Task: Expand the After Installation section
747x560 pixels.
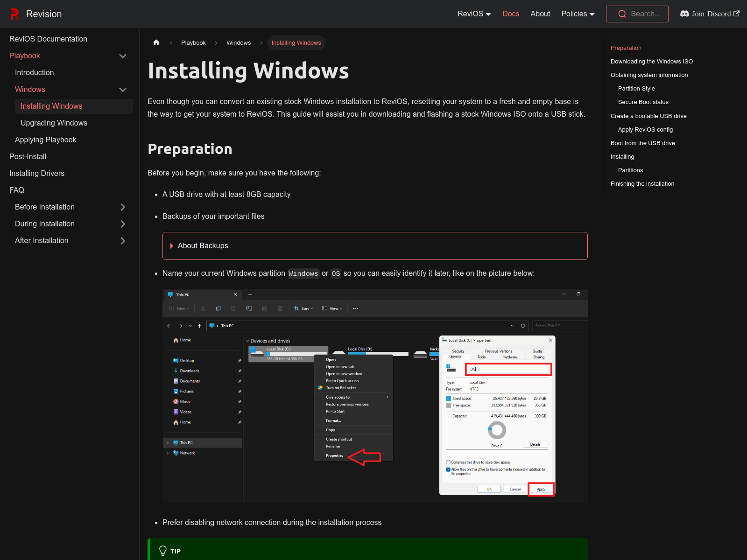Action: 123,241
